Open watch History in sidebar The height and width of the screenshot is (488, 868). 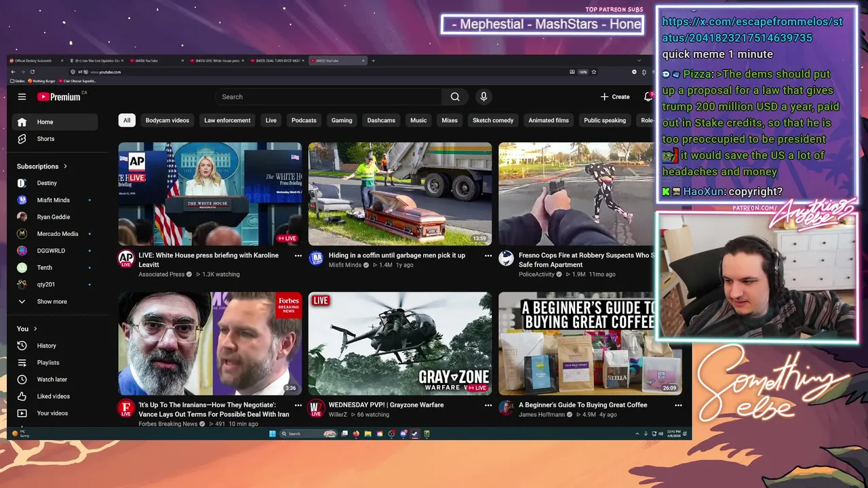pos(55,346)
